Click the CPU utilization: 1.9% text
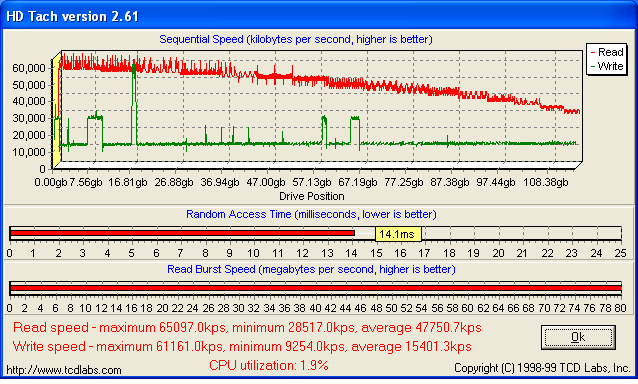This screenshot has height=384, width=638. click(x=269, y=365)
